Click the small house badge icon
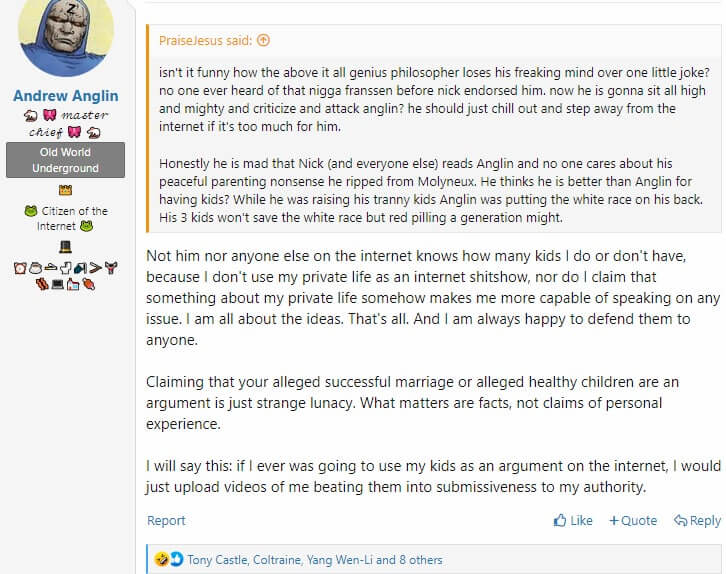This screenshot has height=574, width=726. (73, 284)
